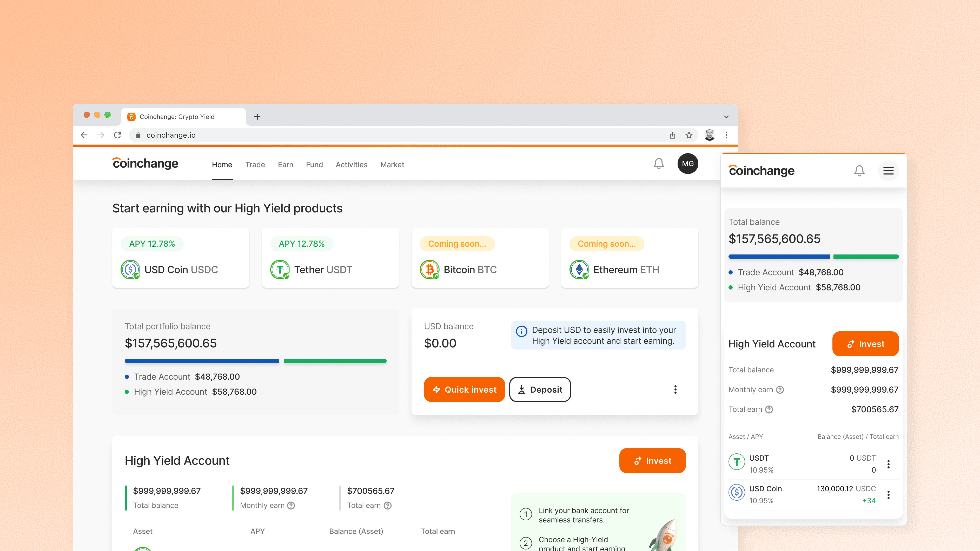This screenshot has height=551, width=980.
Task: Select the Tether USDT product card
Action: coord(330,258)
